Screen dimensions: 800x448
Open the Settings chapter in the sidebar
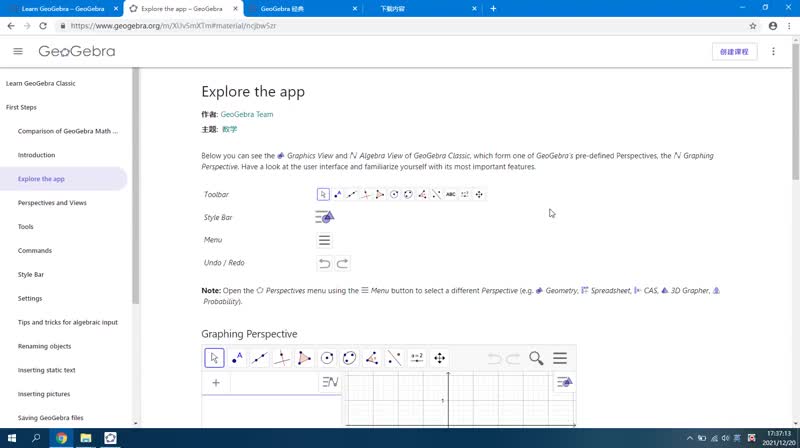tap(30, 298)
